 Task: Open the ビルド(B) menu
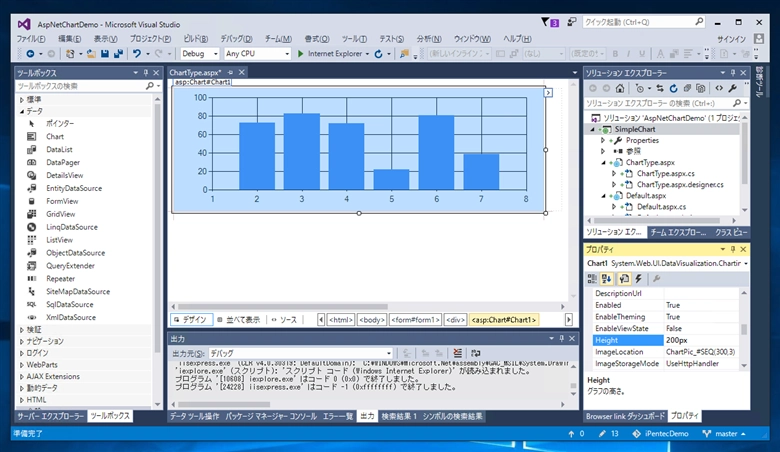[x=195, y=39]
